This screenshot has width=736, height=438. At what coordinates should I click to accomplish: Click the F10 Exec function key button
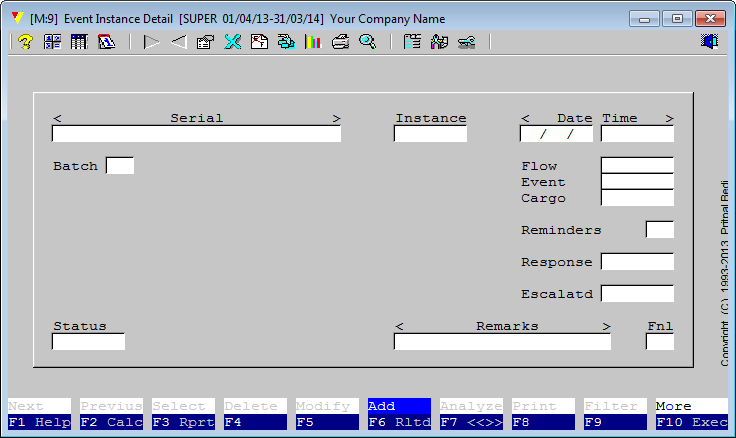[692, 422]
